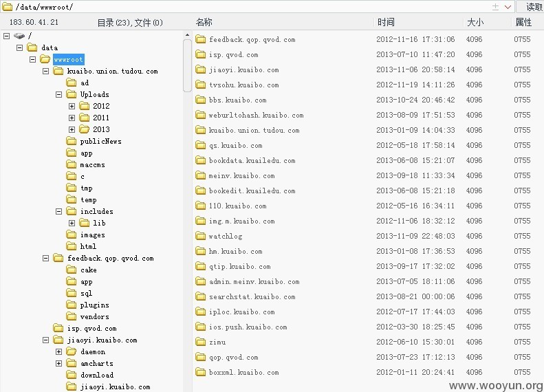
Task: Click the 183.60.41.21 server address
Action: [x=34, y=22]
